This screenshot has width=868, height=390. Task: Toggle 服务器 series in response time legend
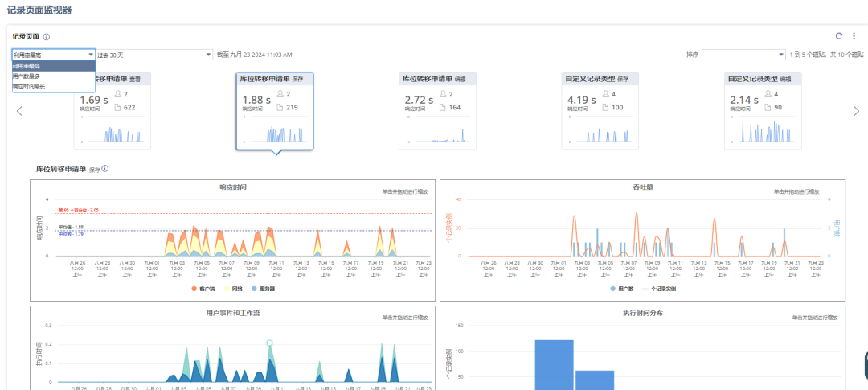click(x=262, y=289)
